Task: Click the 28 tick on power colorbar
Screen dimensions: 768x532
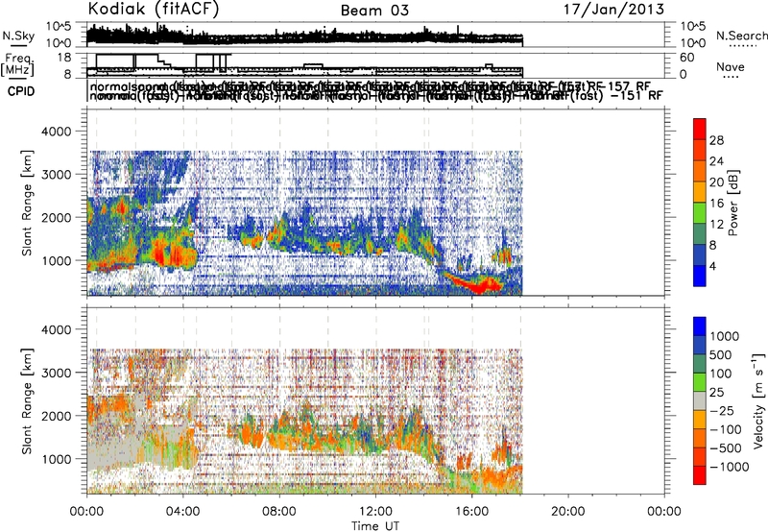Action: pos(716,141)
